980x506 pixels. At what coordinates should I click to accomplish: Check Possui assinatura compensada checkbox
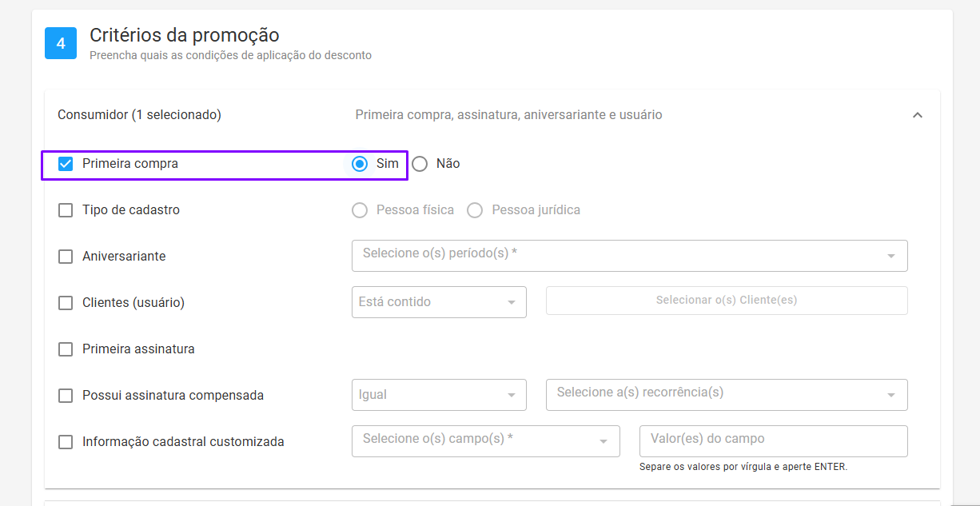pyautogui.click(x=66, y=396)
